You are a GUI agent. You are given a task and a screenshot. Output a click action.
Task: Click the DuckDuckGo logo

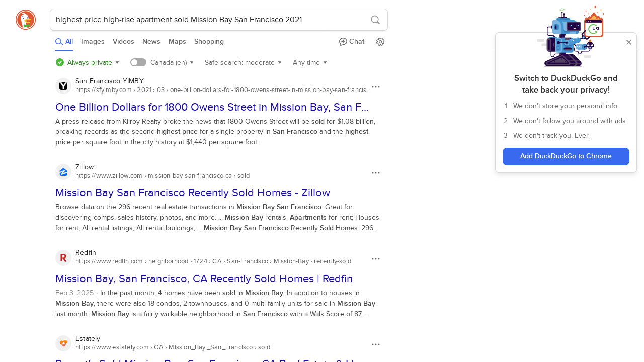[26, 20]
